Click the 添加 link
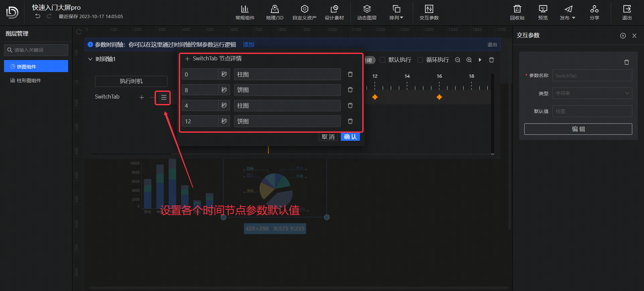The width and height of the screenshot is (644, 291). coord(248,45)
